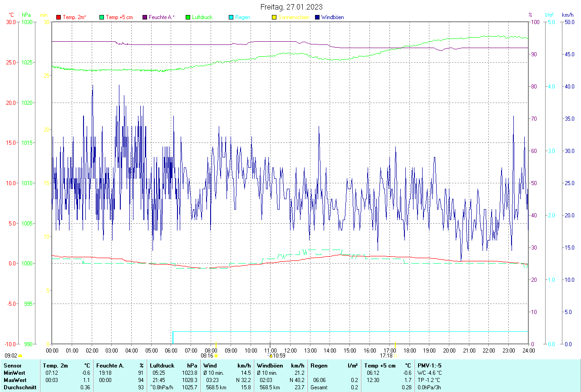Image resolution: width=581 pixels, height=392 pixels.
Task: Click the yellow icon next to 09:02
Action: (x=20, y=356)
